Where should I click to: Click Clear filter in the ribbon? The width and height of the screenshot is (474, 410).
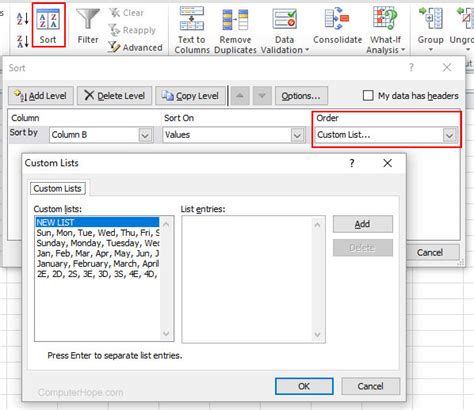[x=126, y=13]
